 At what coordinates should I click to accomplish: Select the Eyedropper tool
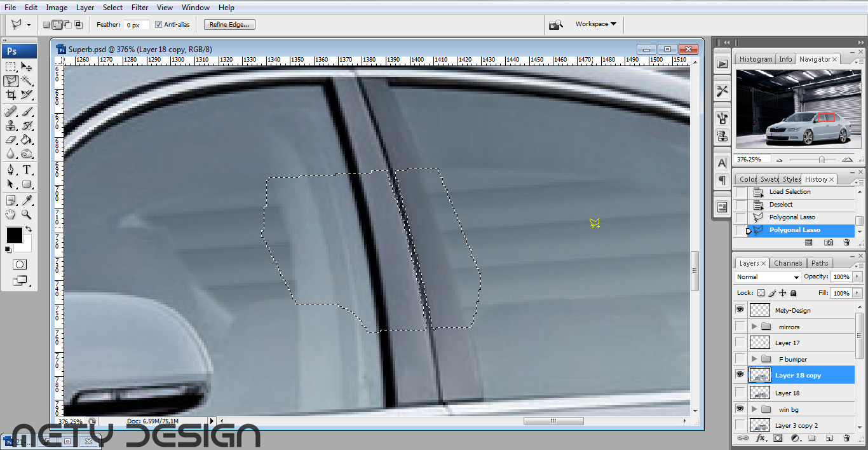click(27, 200)
